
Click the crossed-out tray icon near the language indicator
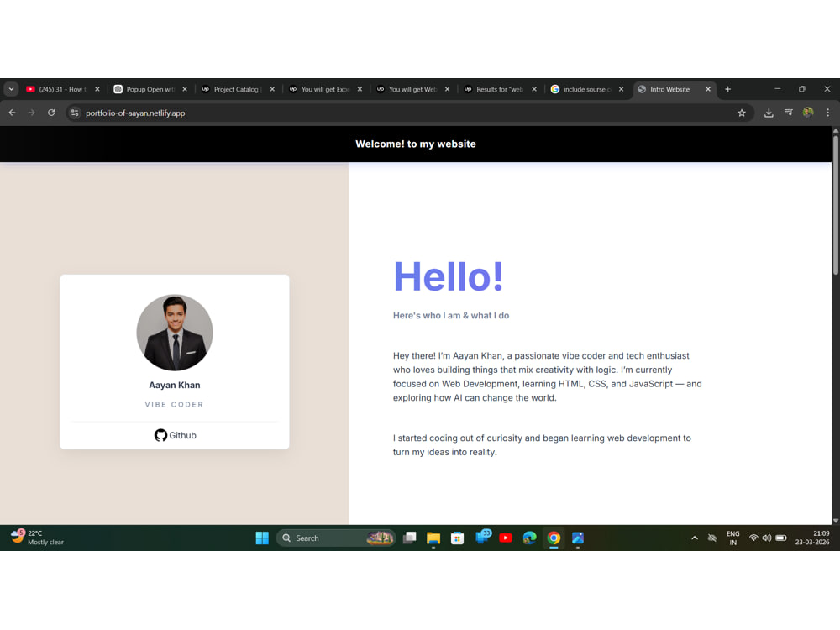[x=712, y=538]
